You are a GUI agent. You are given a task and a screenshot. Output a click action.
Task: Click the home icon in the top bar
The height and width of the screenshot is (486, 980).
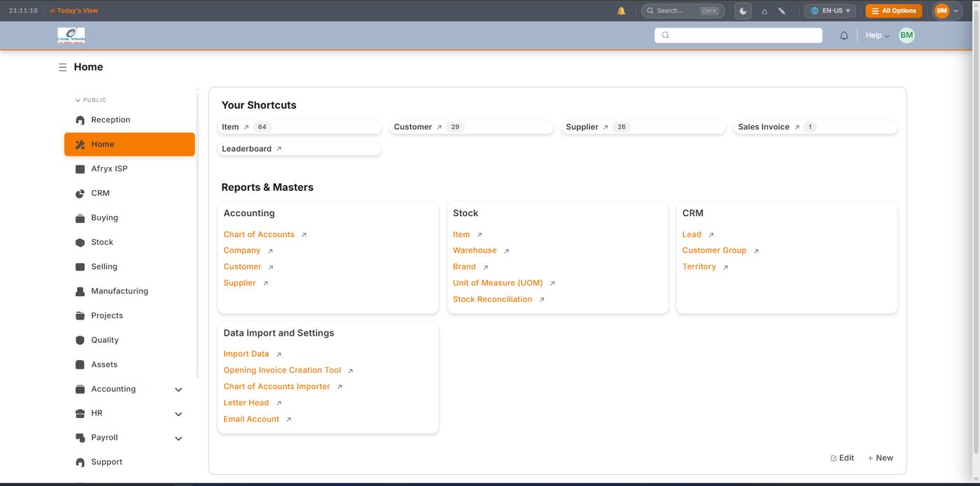click(764, 11)
